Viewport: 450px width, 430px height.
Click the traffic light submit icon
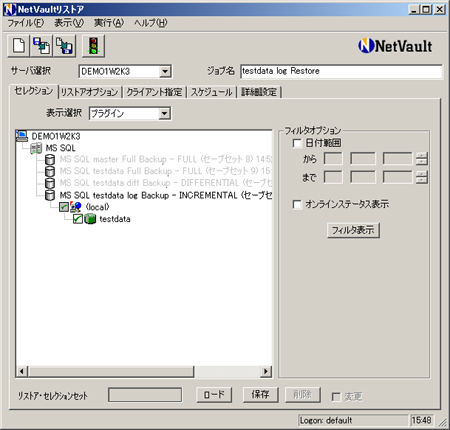(93, 46)
